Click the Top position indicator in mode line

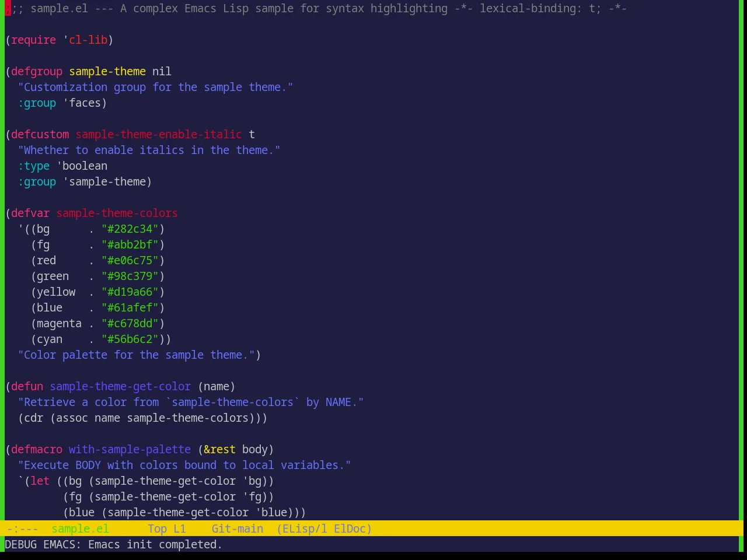[x=158, y=528]
